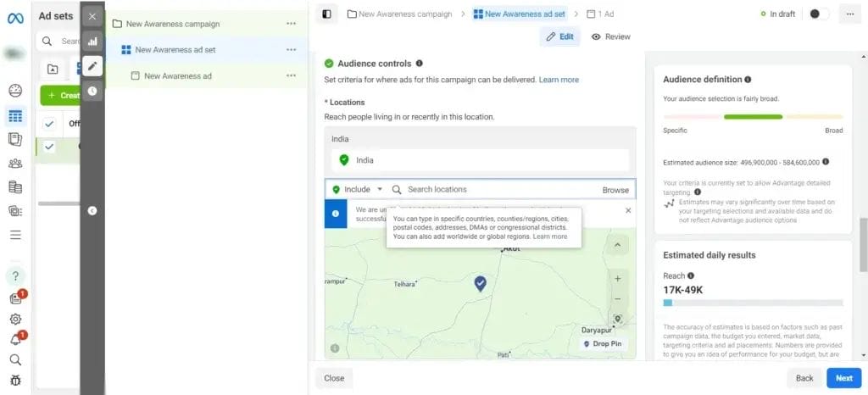
Task: Select the pencil edit icon in side panel
Action: 92,65
